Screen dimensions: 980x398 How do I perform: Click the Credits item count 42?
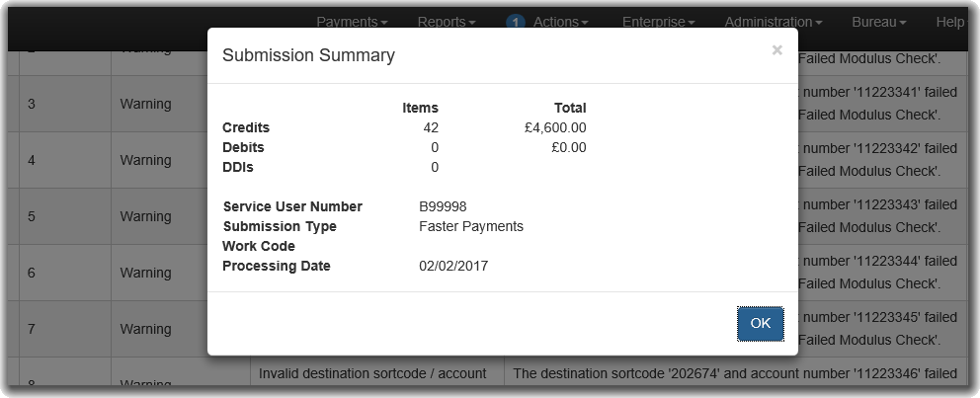click(x=431, y=128)
